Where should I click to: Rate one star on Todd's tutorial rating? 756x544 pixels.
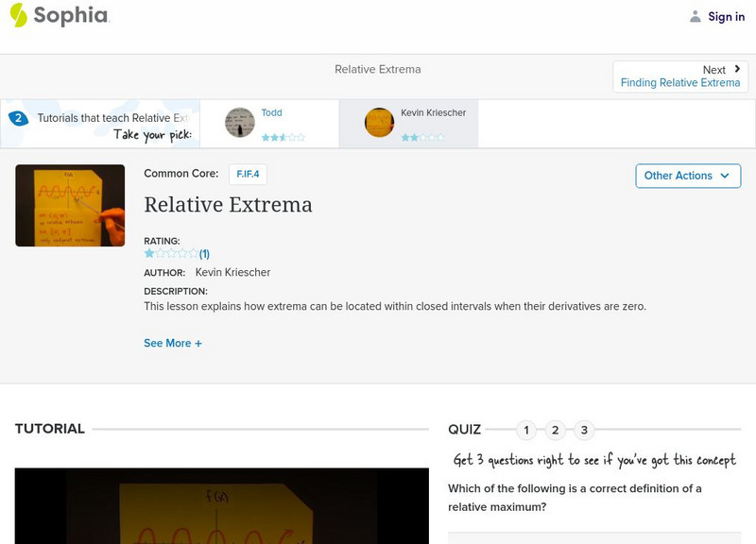(x=265, y=139)
